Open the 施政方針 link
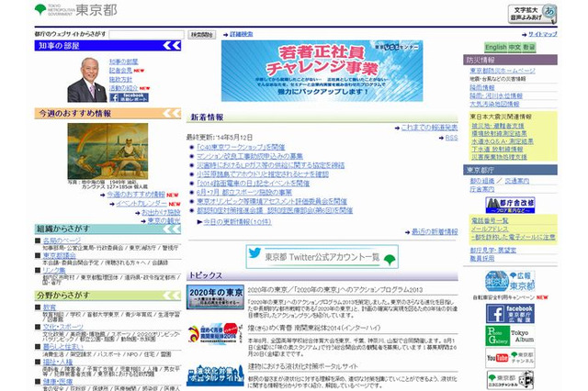Viewport: 588px width, 391px height. point(120,80)
